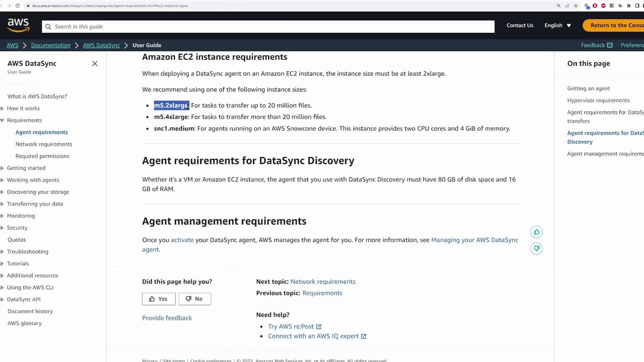644x362 pixels.
Task: Click the thumbs up feedback icon
Action: pos(536,232)
